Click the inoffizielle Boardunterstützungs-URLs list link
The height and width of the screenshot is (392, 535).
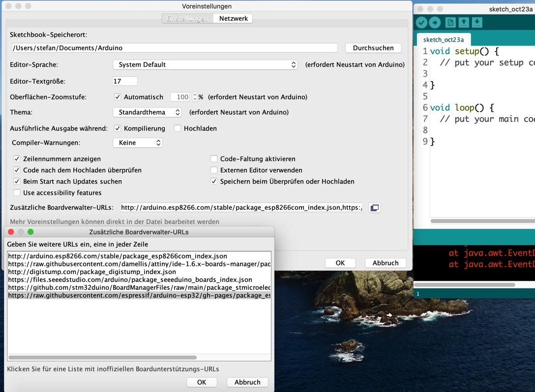tap(113, 369)
